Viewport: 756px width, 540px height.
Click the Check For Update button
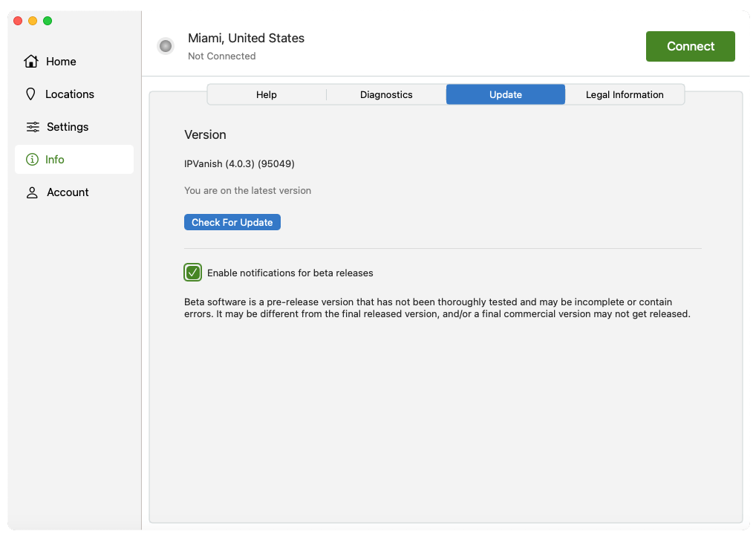[232, 222]
